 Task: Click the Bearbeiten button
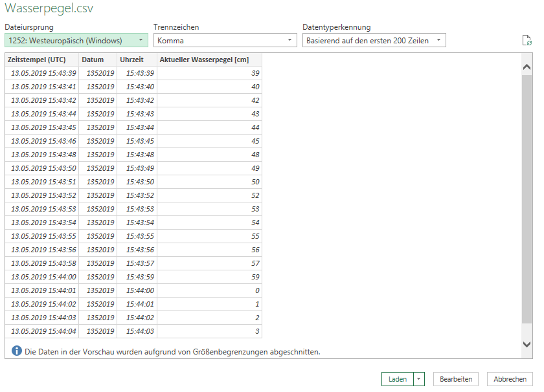click(x=456, y=379)
